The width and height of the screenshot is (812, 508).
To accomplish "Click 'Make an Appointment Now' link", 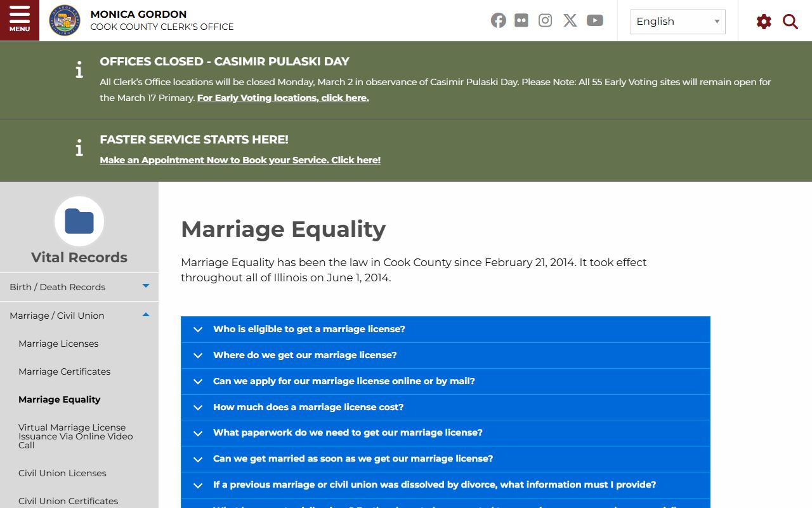I will click(x=240, y=160).
